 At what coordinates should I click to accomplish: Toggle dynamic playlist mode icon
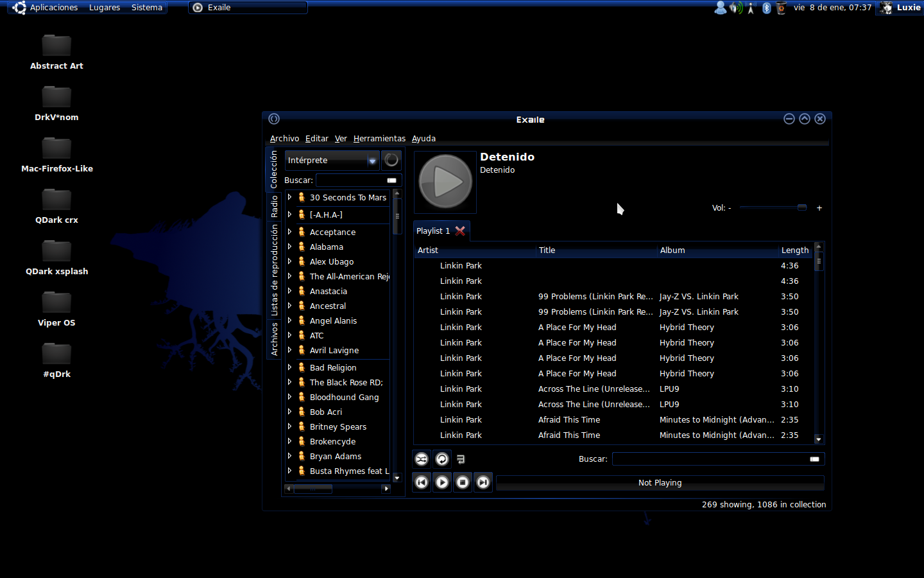pyautogui.click(x=461, y=459)
